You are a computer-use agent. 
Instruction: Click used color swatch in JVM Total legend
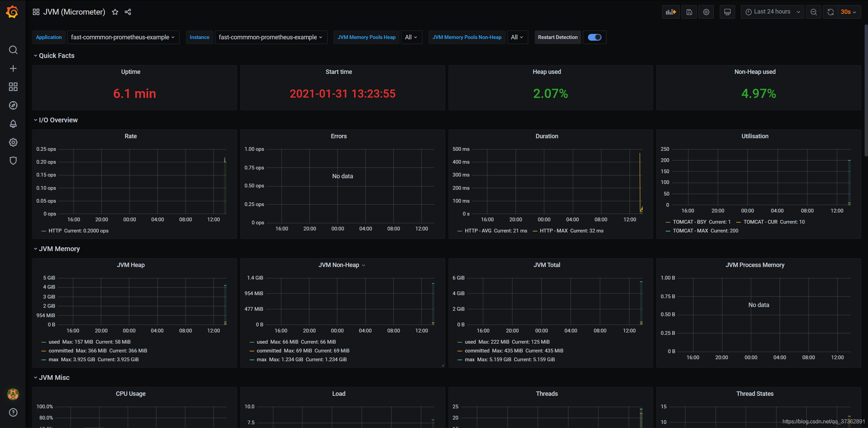point(460,342)
